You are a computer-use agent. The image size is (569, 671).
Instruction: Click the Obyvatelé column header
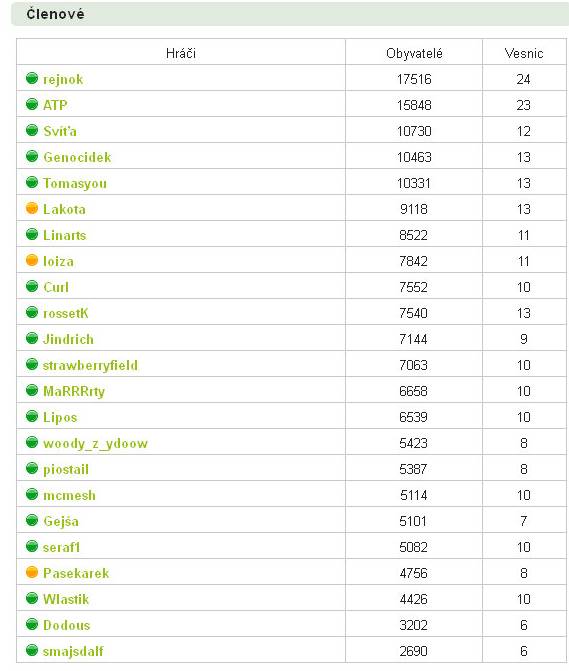414,53
